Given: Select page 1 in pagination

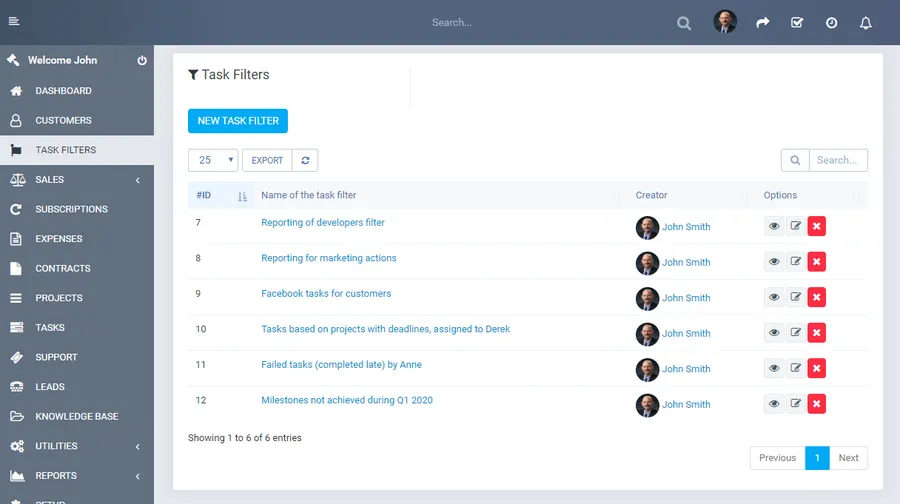Looking at the screenshot, I should 817,458.
